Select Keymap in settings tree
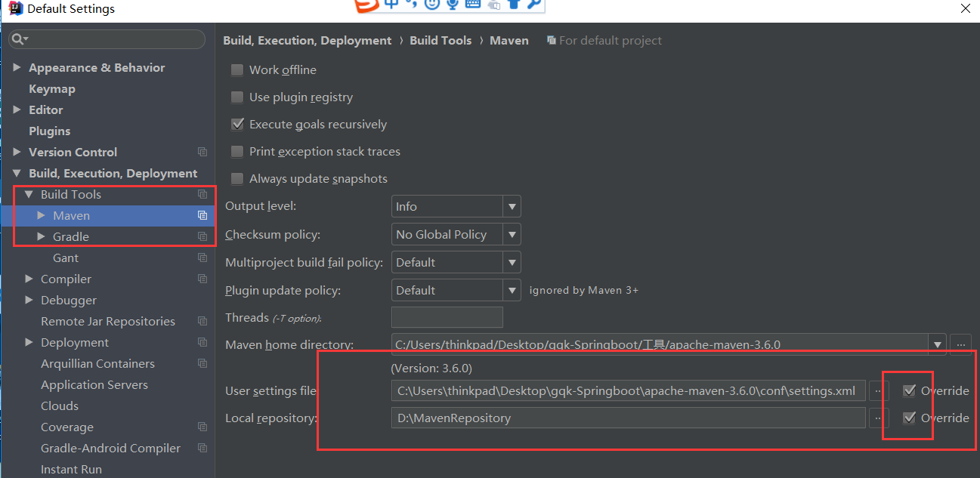Viewport: 980px width, 478px height. pyautogui.click(x=52, y=89)
